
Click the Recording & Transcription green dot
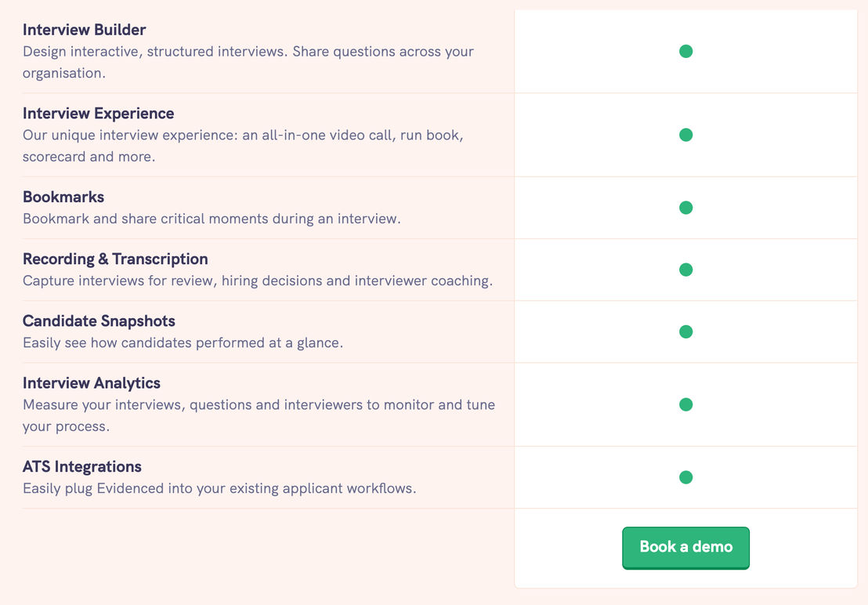coord(686,270)
